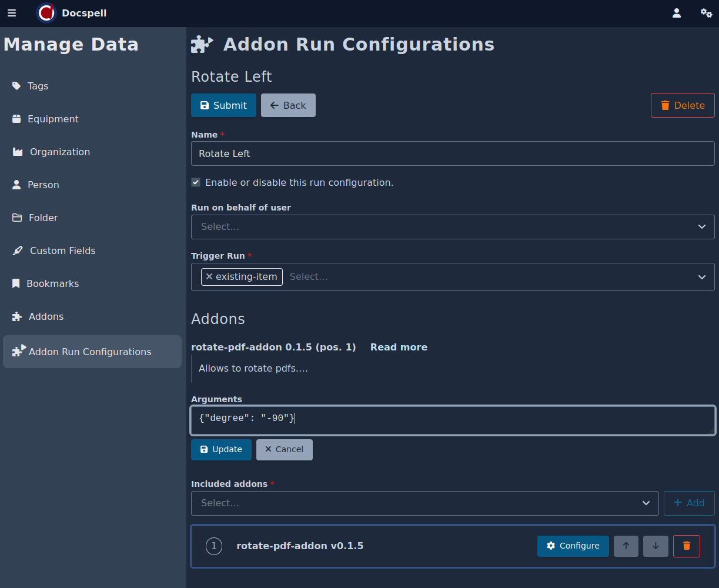Move rotate-pdf-addon down with arrow
The width and height of the screenshot is (719, 588).
[x=656, y=546]
